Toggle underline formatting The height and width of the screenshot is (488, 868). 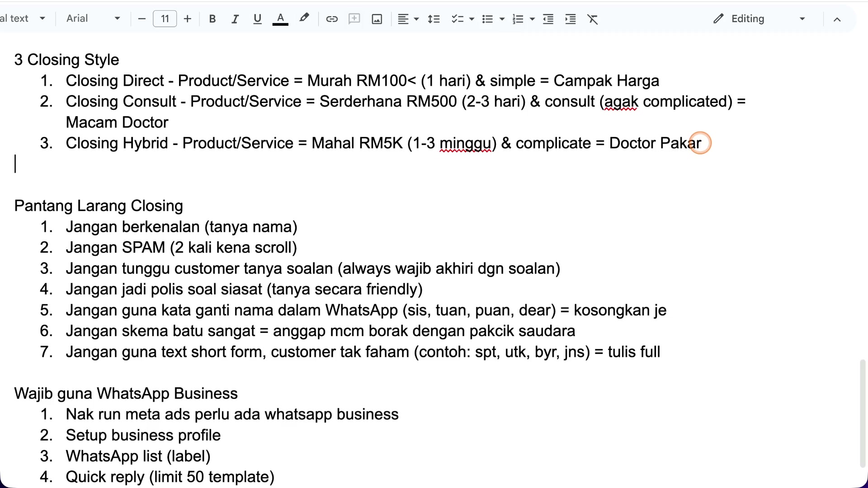[x=257, y=19]
